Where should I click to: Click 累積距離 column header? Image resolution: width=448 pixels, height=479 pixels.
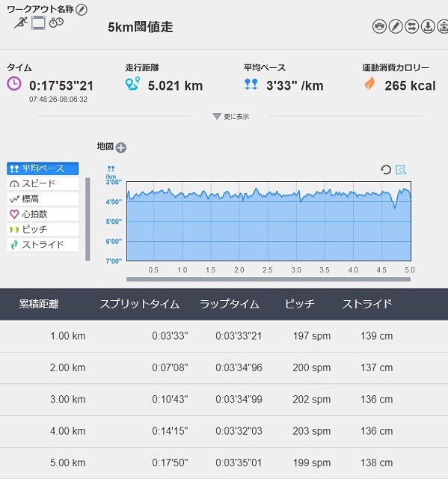[39, 304]
